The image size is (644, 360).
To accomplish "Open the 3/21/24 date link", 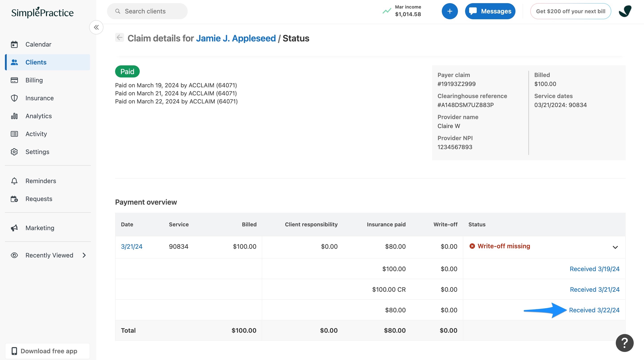I will click(x=131, y=246).
